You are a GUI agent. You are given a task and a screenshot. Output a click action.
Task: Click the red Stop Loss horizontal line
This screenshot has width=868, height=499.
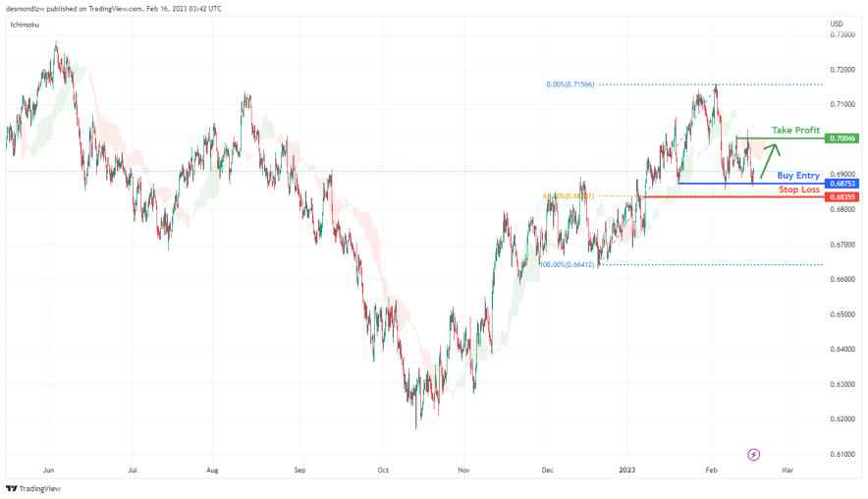(x=732, y=196)
